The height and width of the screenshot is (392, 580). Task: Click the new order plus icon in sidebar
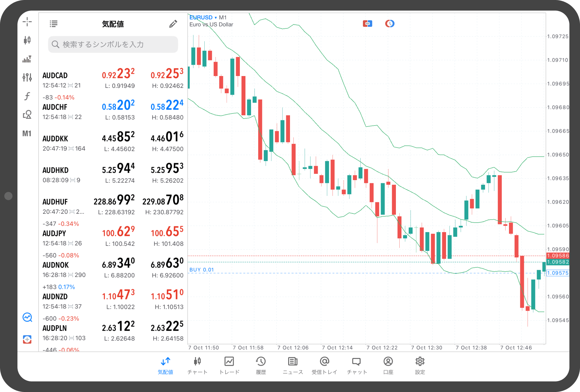[x=27, y=339]
